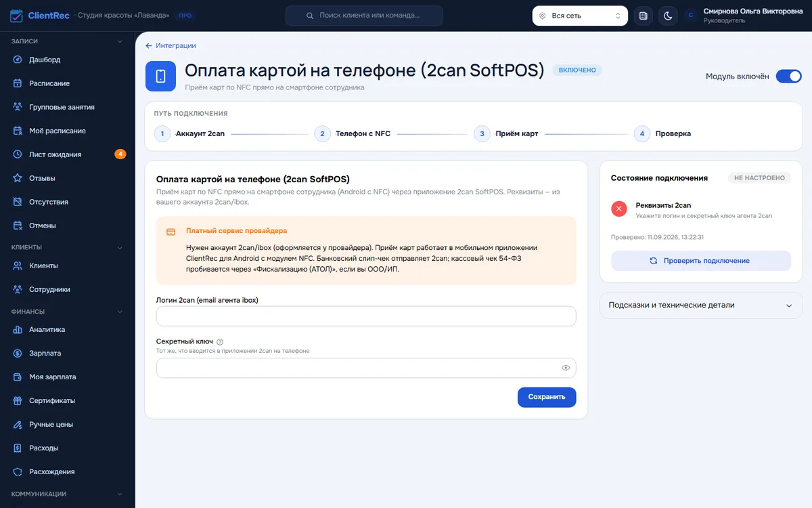Image resolution: width=812 pixels, height=508 pixels.
Task: Collapse the ЗАПИСИ sidebar section
Action: click(120, 41)
